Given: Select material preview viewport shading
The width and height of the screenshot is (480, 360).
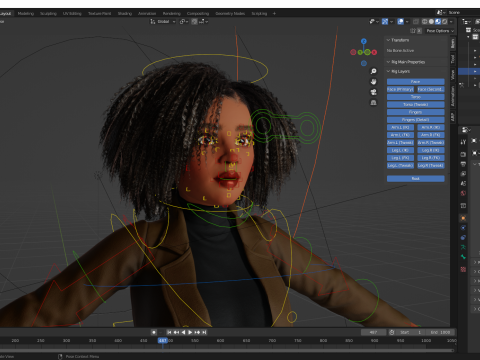Looking at the screenshot, I should [438, 21].
